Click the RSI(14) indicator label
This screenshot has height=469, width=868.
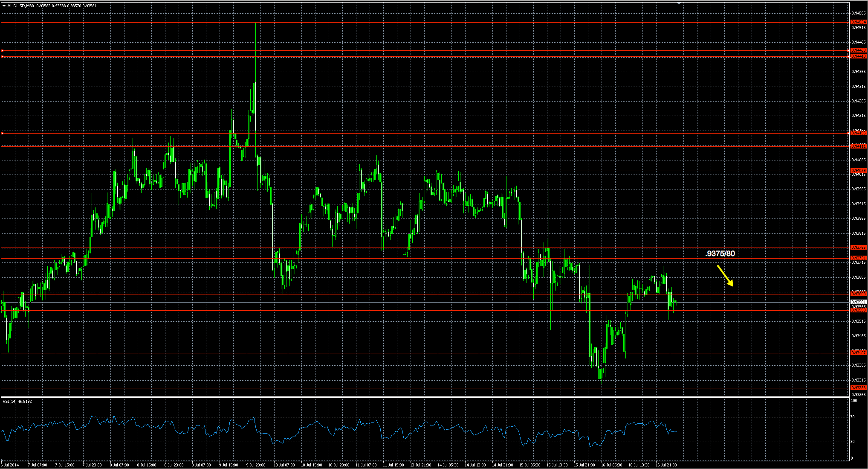point(17,402)
